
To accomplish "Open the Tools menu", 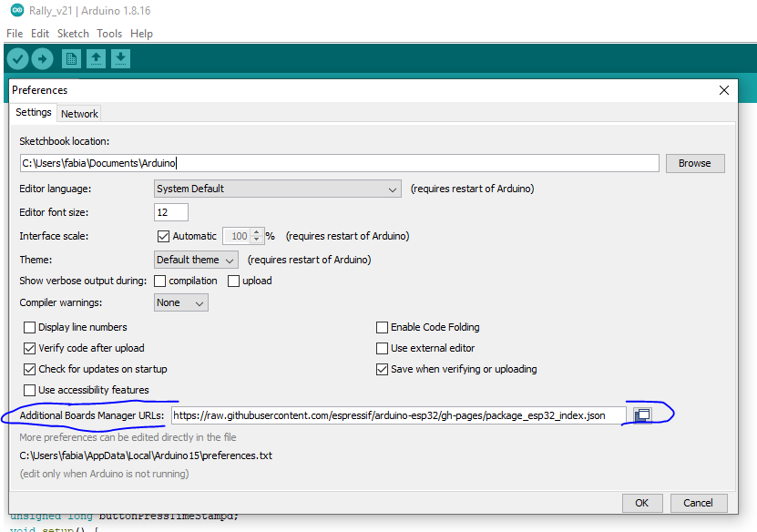I will point(109,34).
